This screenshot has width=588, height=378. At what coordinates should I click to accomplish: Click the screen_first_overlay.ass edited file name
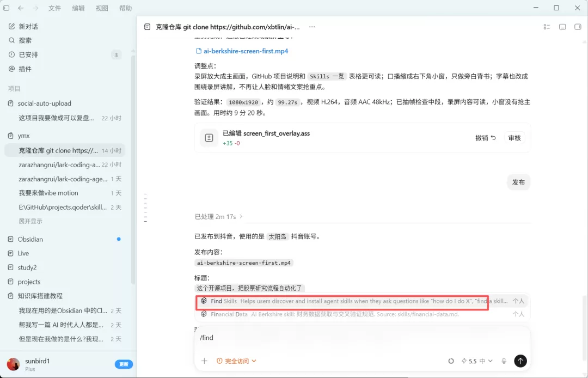[277, 133]
